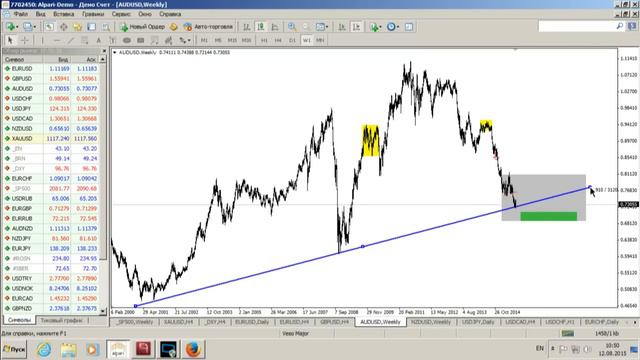
Task: Open chart menu triangle beside AUDUSD,Weekly title
Action: 115,53
